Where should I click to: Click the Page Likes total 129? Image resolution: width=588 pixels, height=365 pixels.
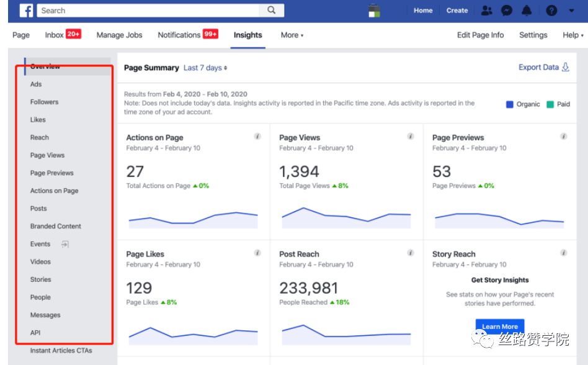pos(139,288)
